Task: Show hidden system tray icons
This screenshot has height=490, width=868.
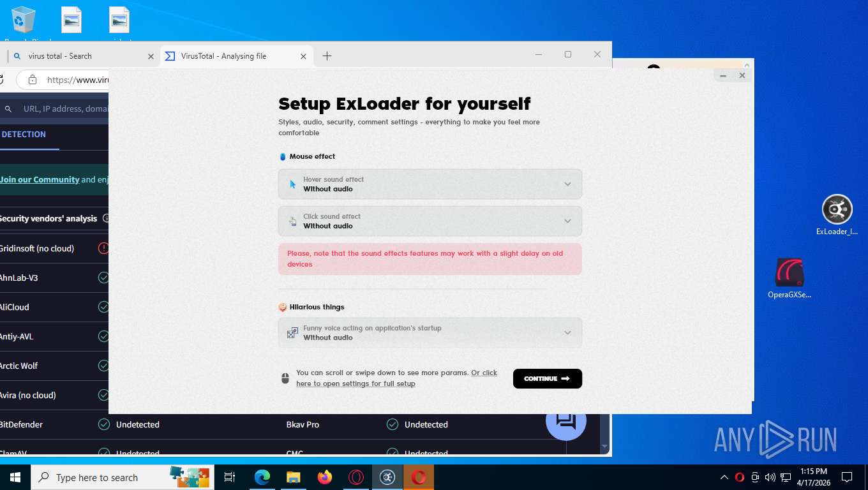Action: [724, 477]
